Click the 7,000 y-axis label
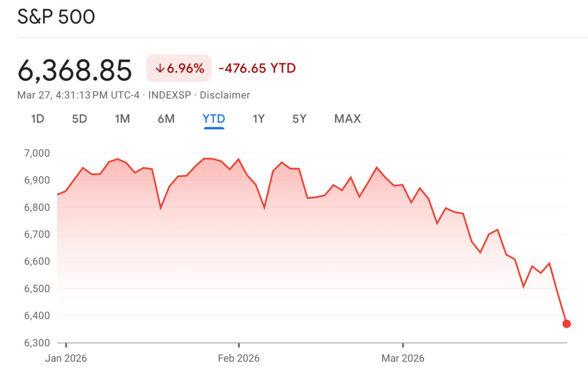The height and width of the screenshot is (374, 588). (37, 153)
